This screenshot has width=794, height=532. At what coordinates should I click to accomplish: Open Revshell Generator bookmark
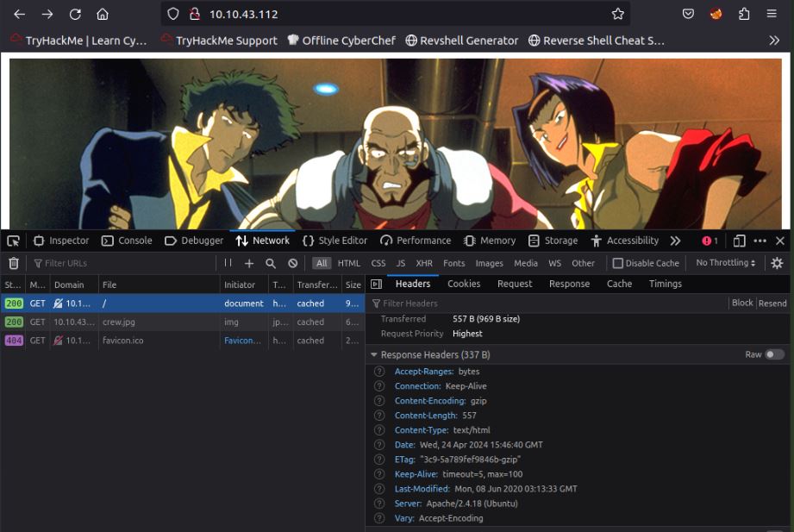462,41
